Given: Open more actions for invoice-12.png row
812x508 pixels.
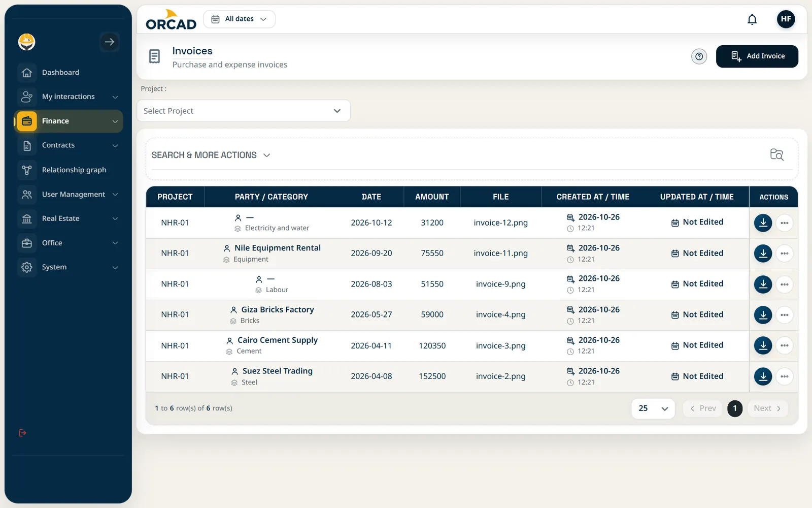Looking at the screenshot, I should coord(784,223).
